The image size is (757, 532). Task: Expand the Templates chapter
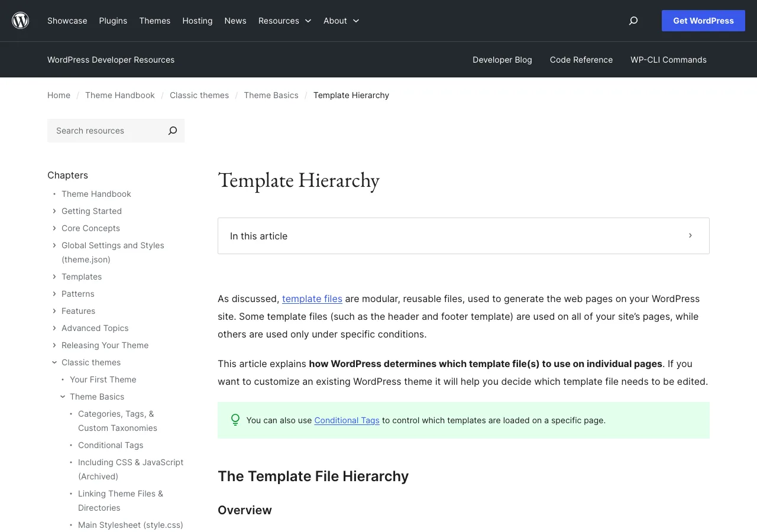[x=54, y=277]
